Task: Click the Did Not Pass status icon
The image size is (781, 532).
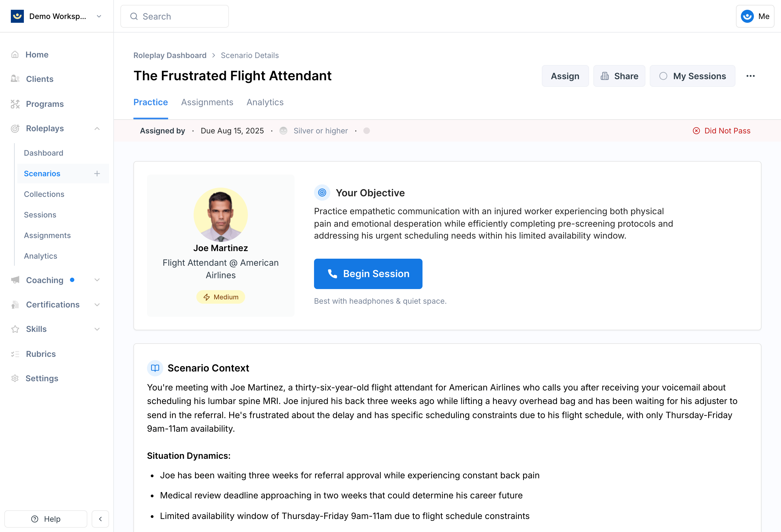Action: (696, 131)
